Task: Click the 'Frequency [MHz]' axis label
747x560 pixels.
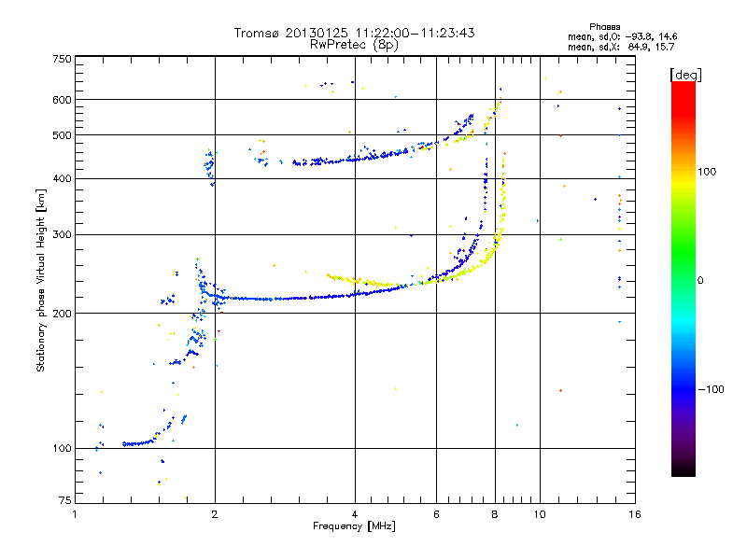Action: (354, 526)
